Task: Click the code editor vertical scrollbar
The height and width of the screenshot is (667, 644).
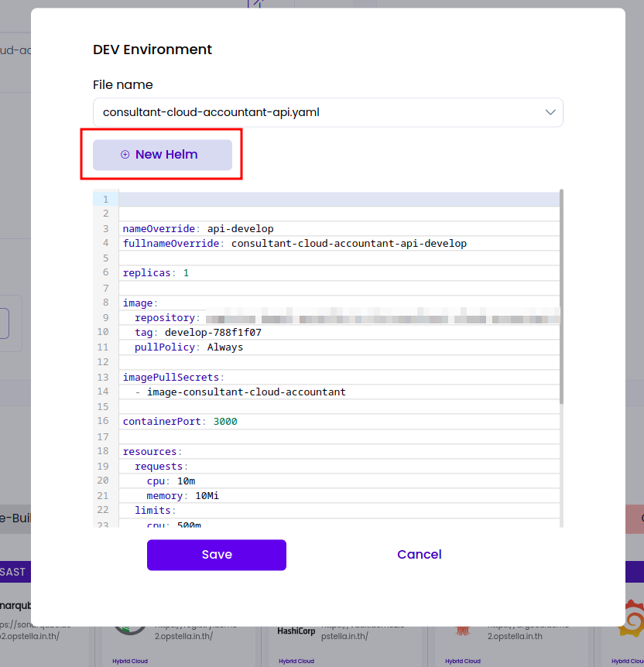Action: click(x=561, y=296)
